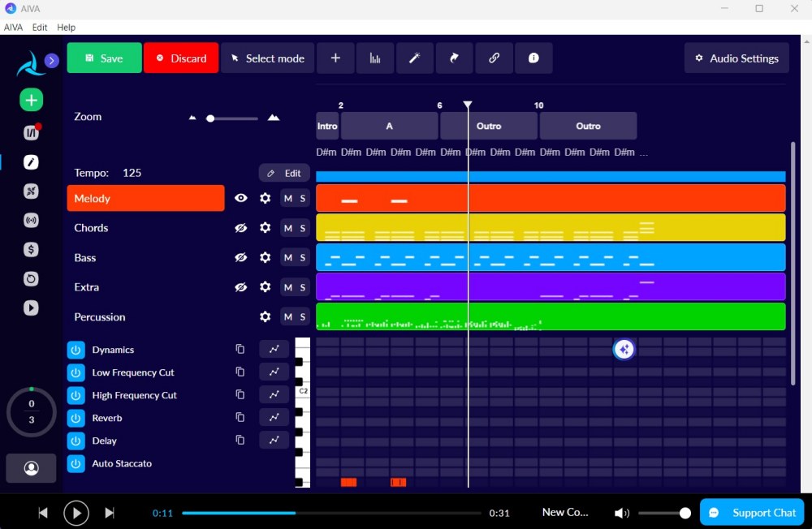The width and height of the screenshot is (812, 529).
Task: Click the add plus toolbar button
Action: (x=335, y=58)
